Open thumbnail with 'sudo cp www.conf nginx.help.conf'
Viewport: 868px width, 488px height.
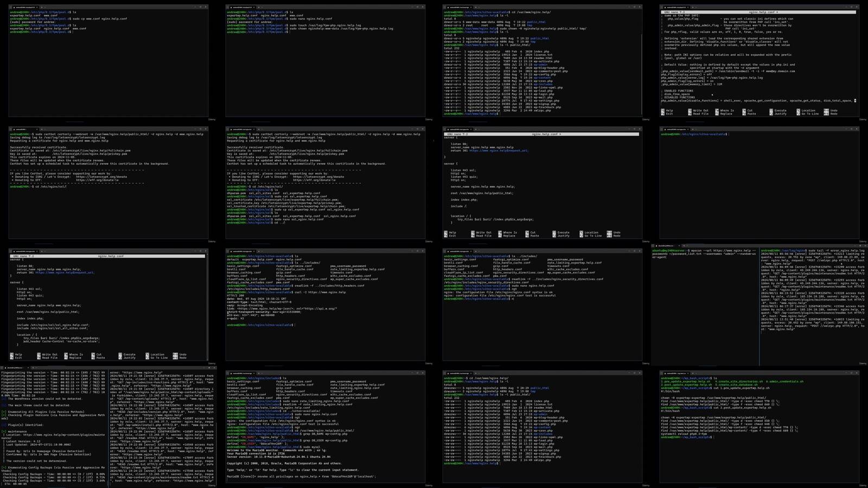click(108, 61)
